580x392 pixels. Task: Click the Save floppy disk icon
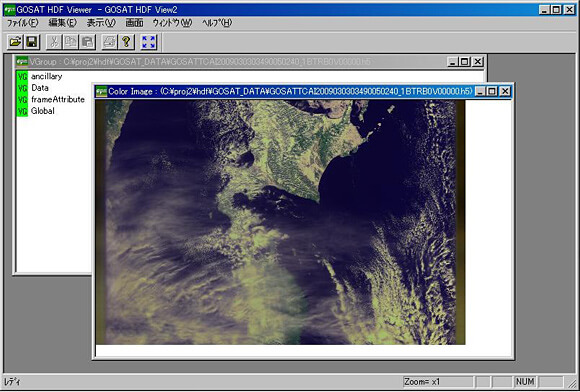32,42
